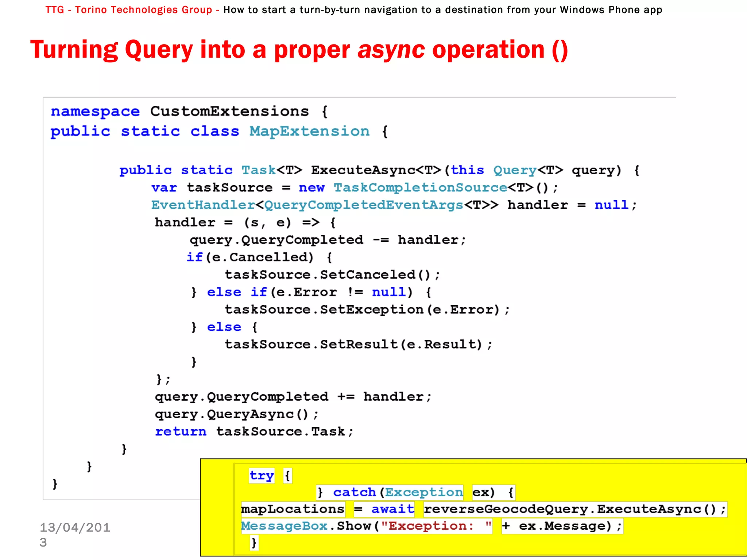Click the line 'taskSource.SetException(e.Error);'
The height and width of the screenshot is (560, 747).
[367, 310]
